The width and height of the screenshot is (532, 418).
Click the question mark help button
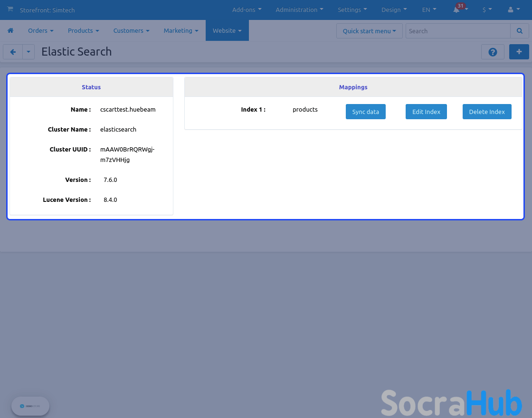click(493, 52)
